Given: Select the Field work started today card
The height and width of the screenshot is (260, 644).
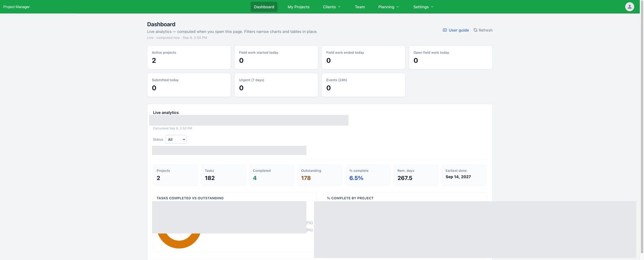Looking at the screenshot, I should 276,58.
